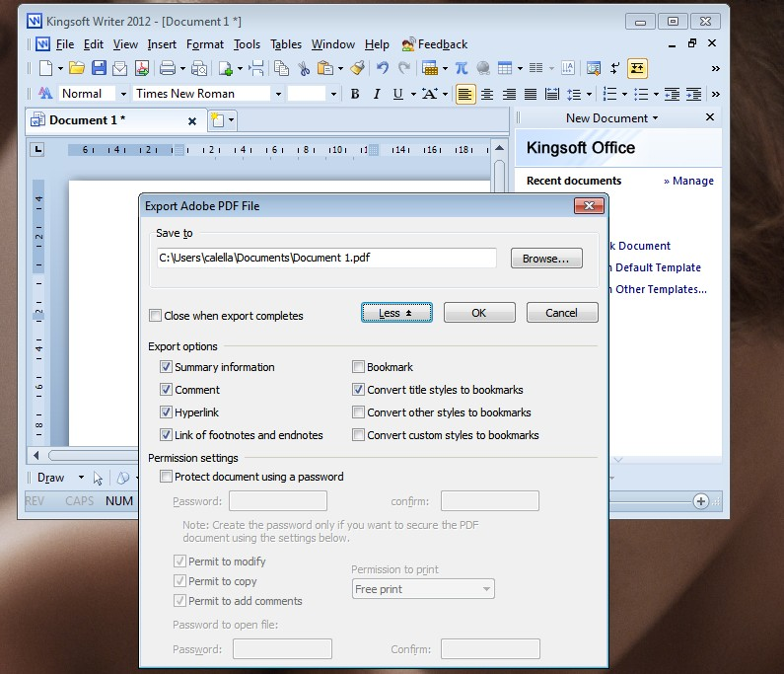Click the New blank document icon
Image resolution: width=784 pixels, height=674 pixels.
(x=45, y=68)
